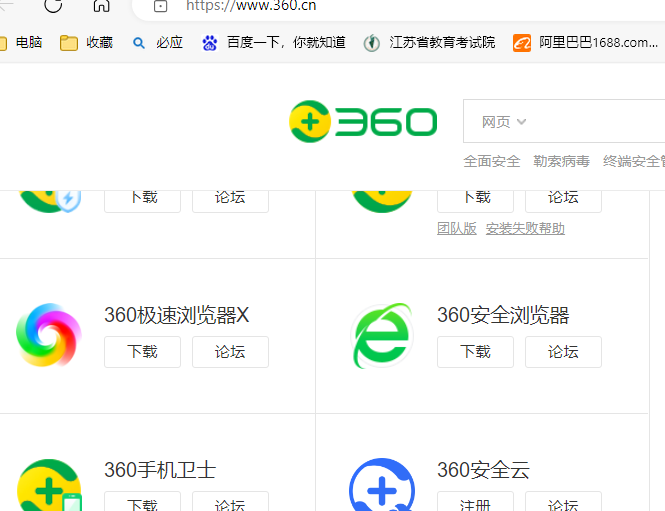This screenshot has height=511, width=665.
Task: Click the browser refresh icon
Action: click(x=53, y=5)
